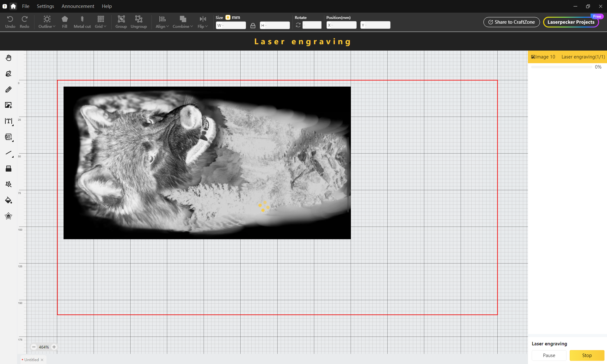Select the magic wand tool

click(x=9, y=184)
